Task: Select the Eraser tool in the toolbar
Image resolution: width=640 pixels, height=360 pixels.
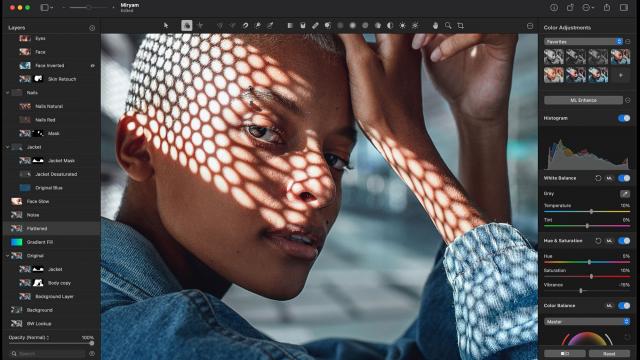Action: pyautogui.click(x=315, y=25)
